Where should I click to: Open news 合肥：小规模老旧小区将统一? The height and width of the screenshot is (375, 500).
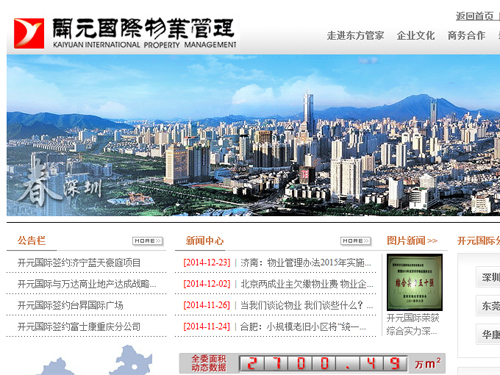(303, 327)
